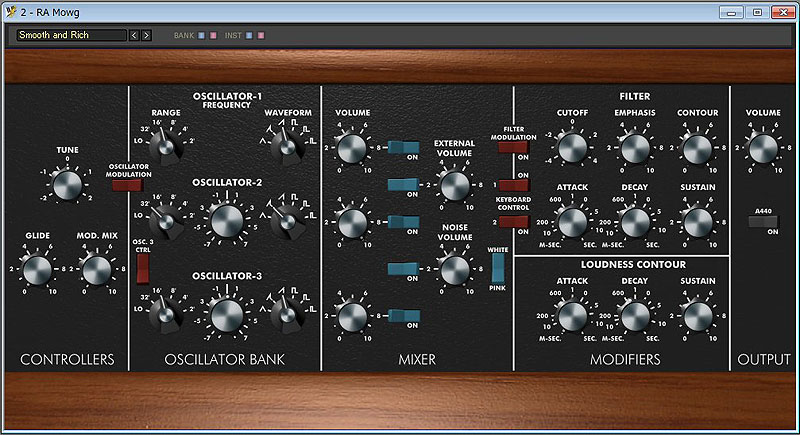
Task: Click the Oscillator-3 Waveform knob
Action: point(287,315)
